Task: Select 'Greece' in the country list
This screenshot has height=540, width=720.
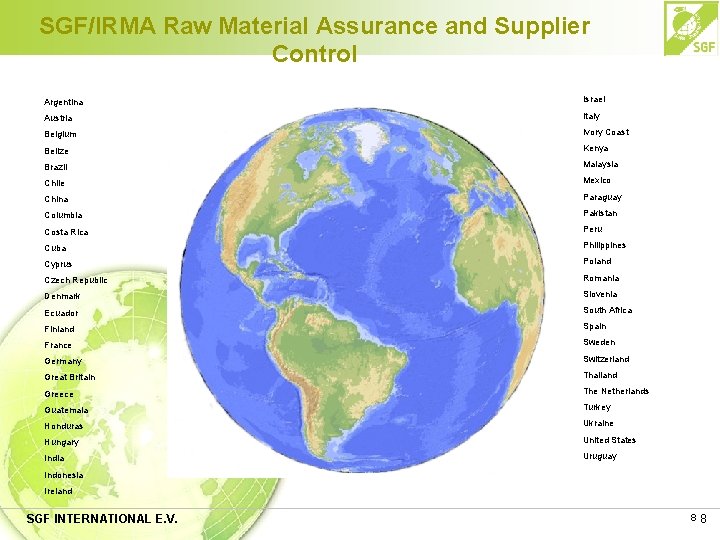Action: click(59, 394)
